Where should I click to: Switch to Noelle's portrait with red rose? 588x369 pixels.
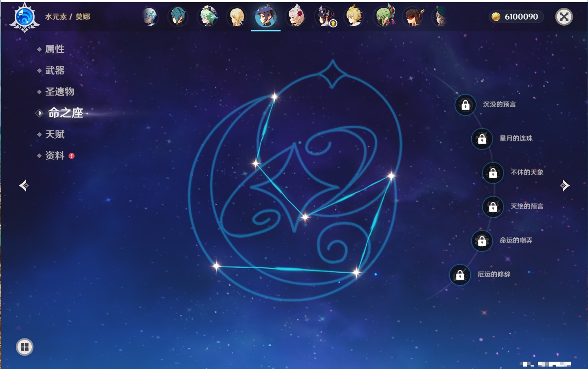(x=296, y=17)
